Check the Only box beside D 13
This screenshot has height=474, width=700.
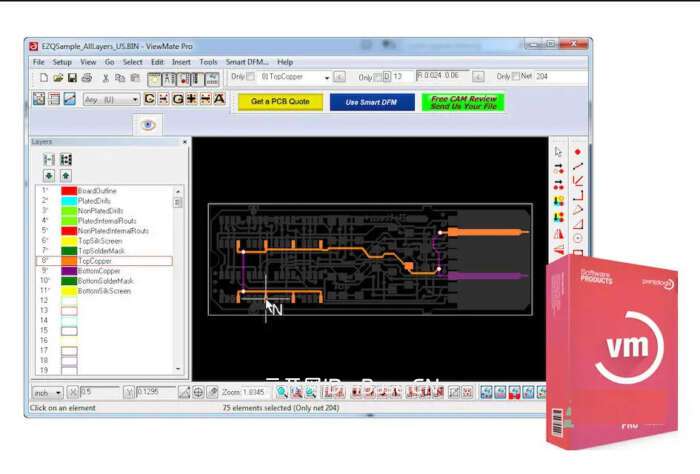pos(378,77)
